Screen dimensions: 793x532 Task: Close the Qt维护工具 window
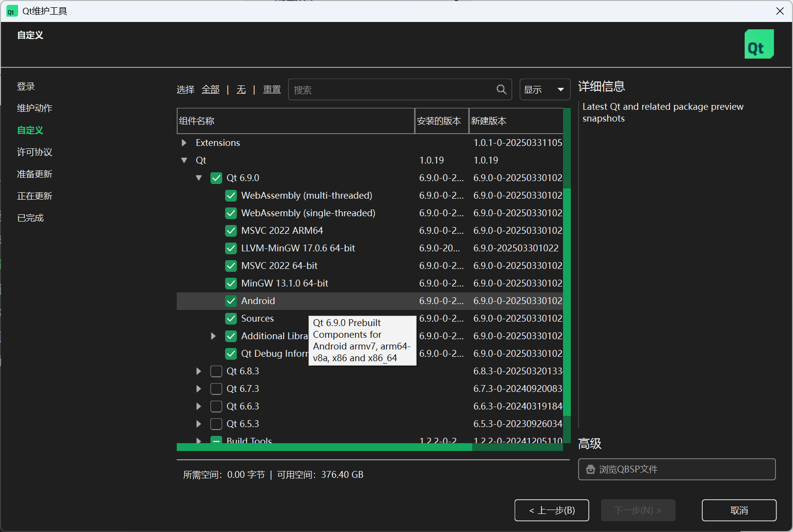click(x=780, y=11)
